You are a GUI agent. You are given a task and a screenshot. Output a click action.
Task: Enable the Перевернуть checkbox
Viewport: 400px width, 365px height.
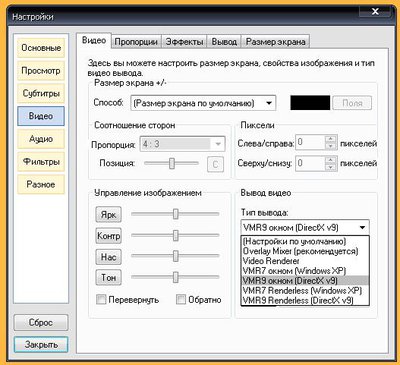pos(101,299)
